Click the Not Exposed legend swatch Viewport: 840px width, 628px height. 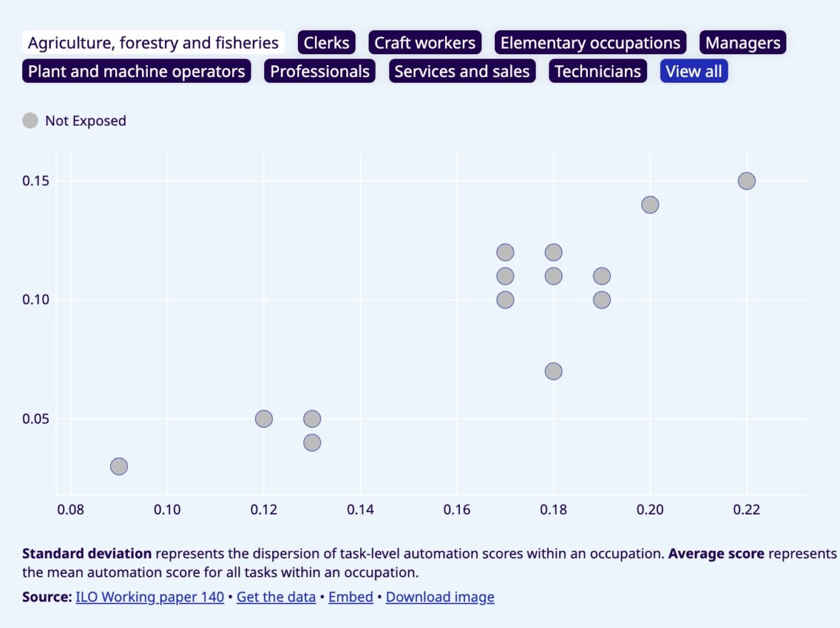point(30,121)
